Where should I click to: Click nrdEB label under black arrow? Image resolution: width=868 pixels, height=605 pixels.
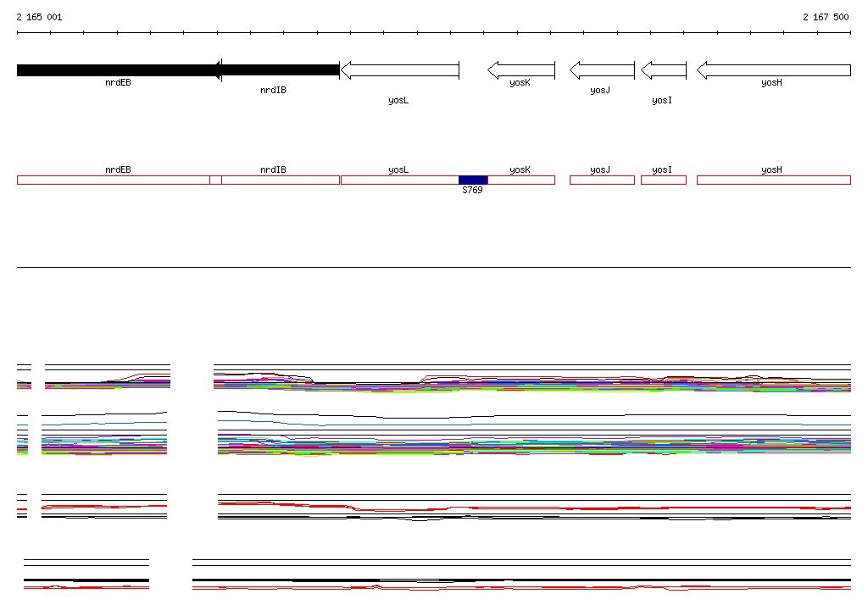point(118,82)
